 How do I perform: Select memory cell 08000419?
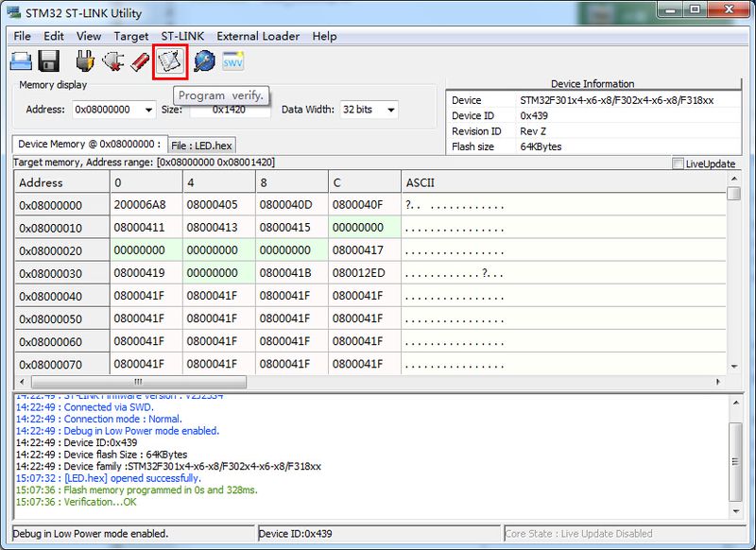[146, 273]
